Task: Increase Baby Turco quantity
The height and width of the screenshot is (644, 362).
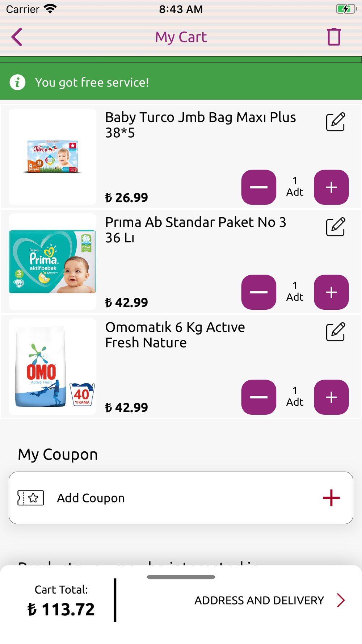Action: click(331, 187)
